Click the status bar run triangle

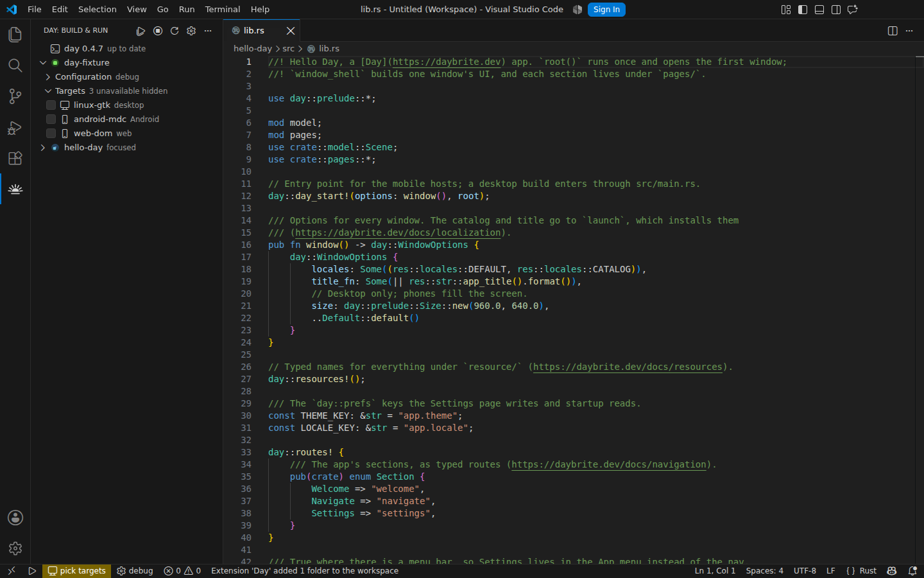(x=32, y=571)
